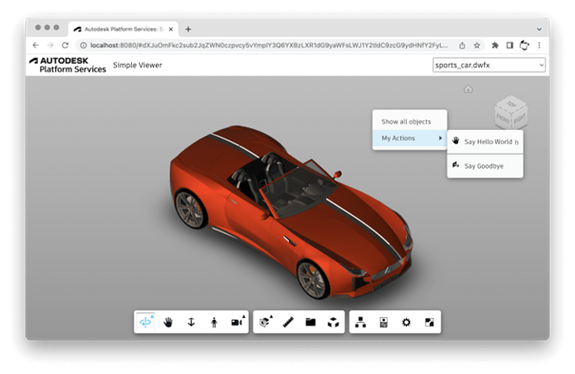Image resolution: width=575 pixels, height=374 pixels.
Task: Expand the My Actions submenu
Action: (410, 138)
